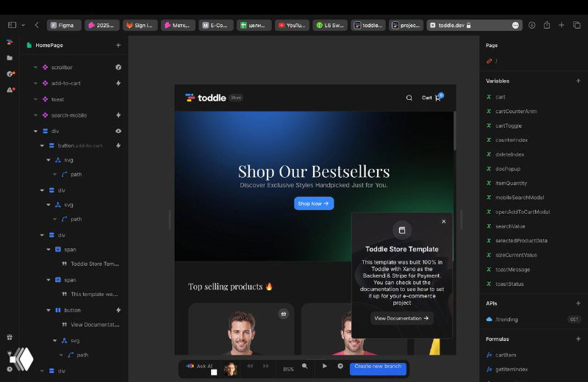588x382 pixels.
Task: Click the browser share icon
Action: tap(547, 25)
